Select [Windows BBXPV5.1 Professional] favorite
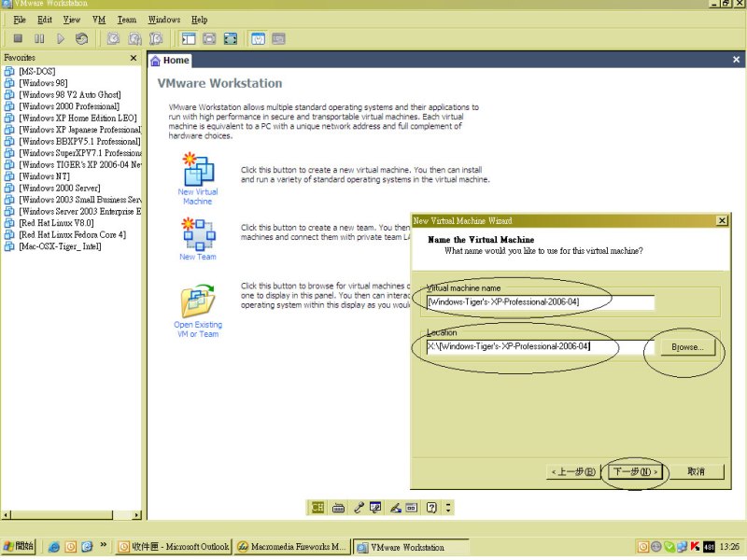 (79, 142)
